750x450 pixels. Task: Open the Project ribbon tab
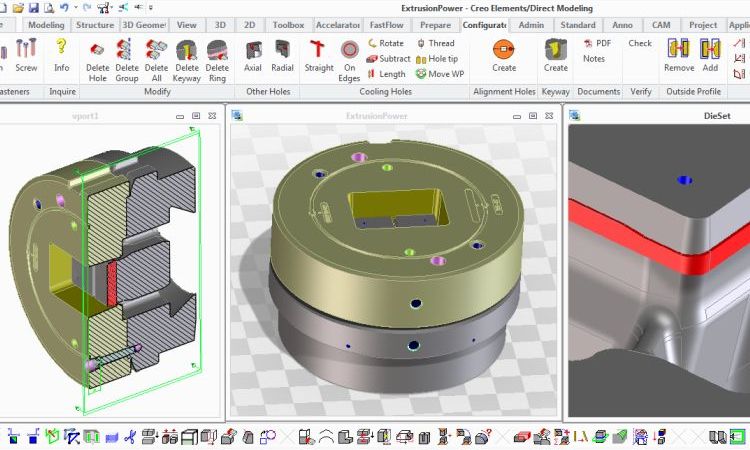[703, 25]
